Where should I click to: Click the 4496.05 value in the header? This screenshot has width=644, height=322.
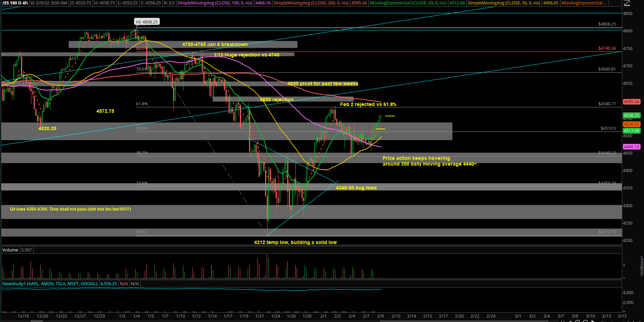tap(551, 3)
